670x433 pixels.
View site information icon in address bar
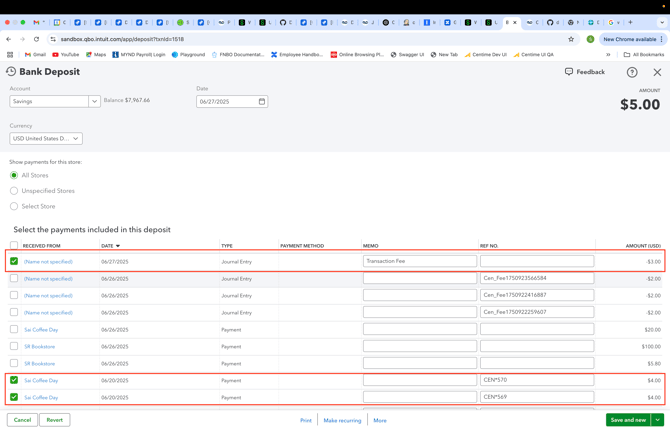(x=53, y=39)
